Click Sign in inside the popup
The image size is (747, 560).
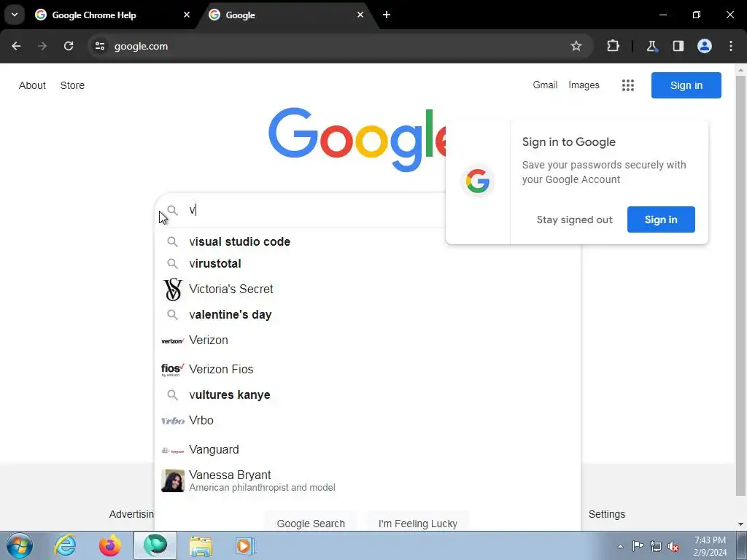tap(661, 219)
